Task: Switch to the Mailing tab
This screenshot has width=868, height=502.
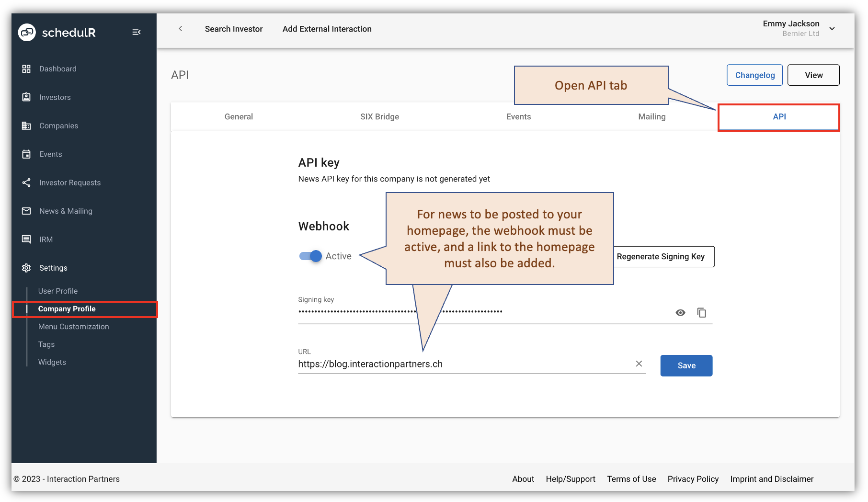Action: pos(651,116)
